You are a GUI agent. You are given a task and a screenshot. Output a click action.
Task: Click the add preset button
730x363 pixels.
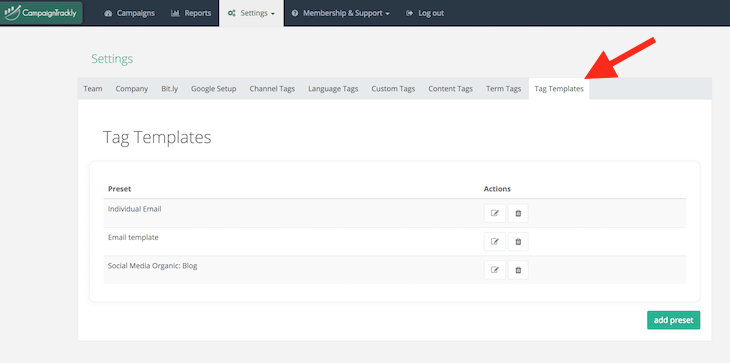673,320
